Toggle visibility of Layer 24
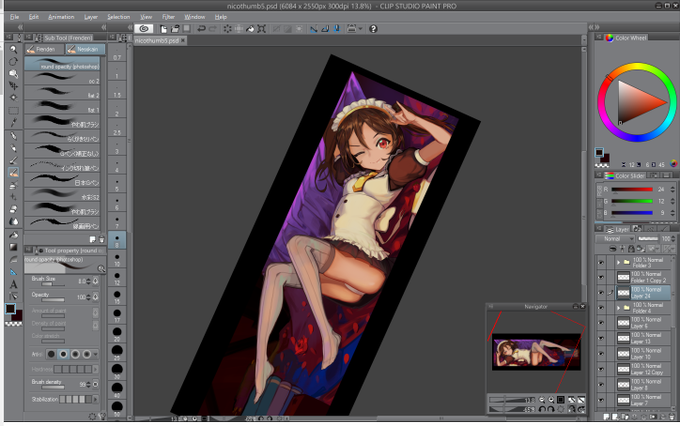This screenshot has height=426, width=680. click(601, 293)
